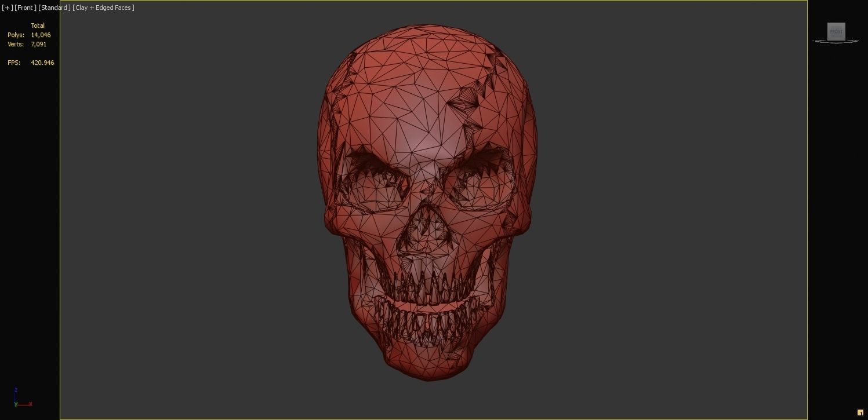Click the Total statistics header
Screen dimensions: 868x420
pos(38,25)
